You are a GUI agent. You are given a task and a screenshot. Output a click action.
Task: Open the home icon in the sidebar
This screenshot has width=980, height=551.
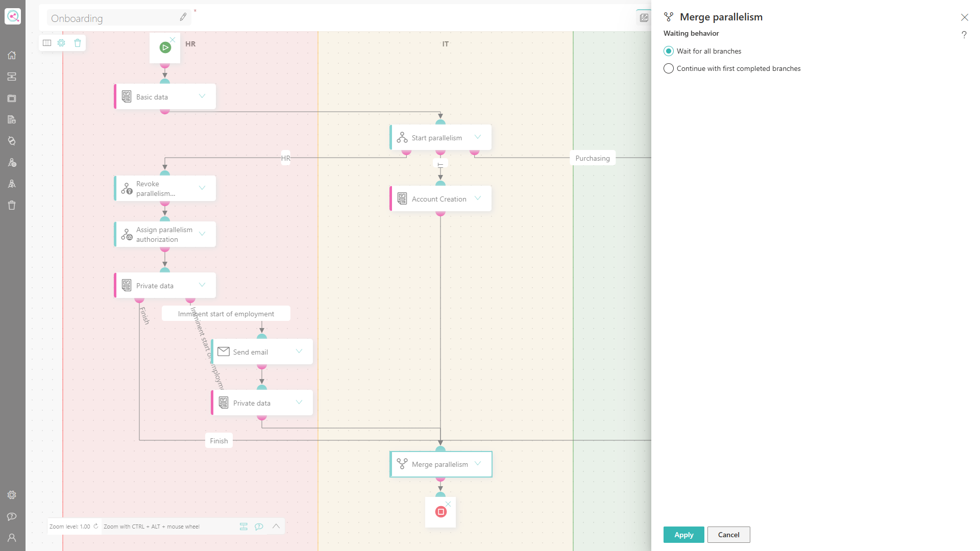pyautogui.click(x=12, y=55)
